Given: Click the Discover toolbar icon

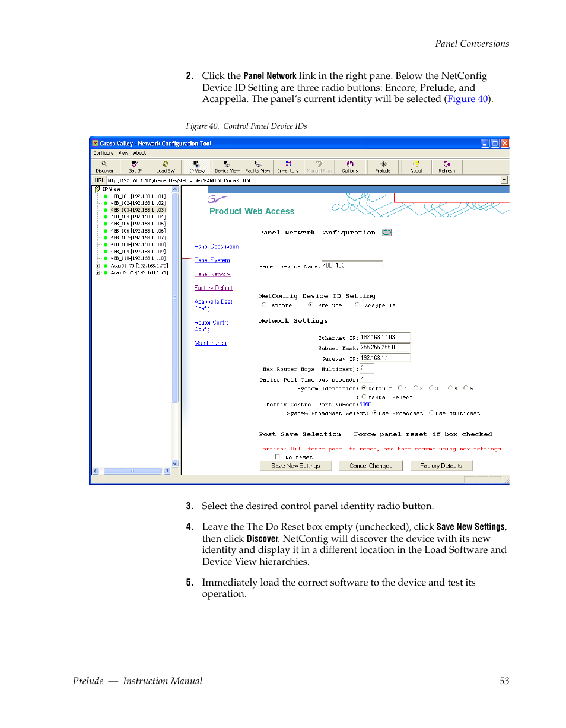Looking at the screenshot, I should coord(104,166).
